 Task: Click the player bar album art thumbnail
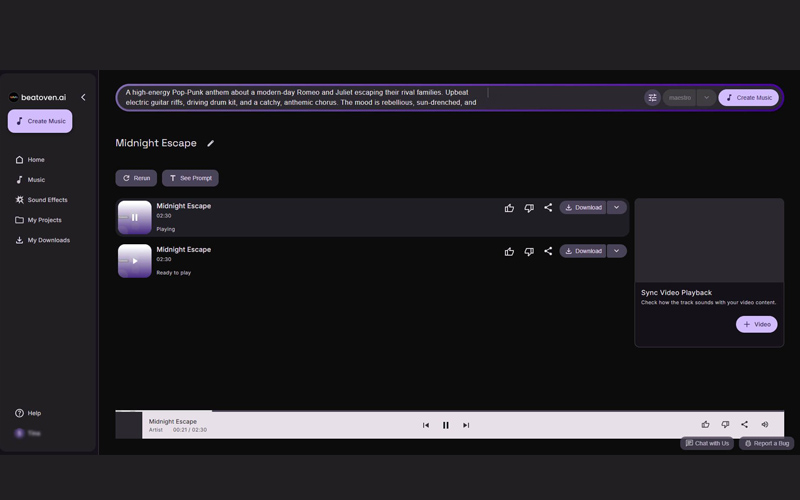(x=129, y=425)
